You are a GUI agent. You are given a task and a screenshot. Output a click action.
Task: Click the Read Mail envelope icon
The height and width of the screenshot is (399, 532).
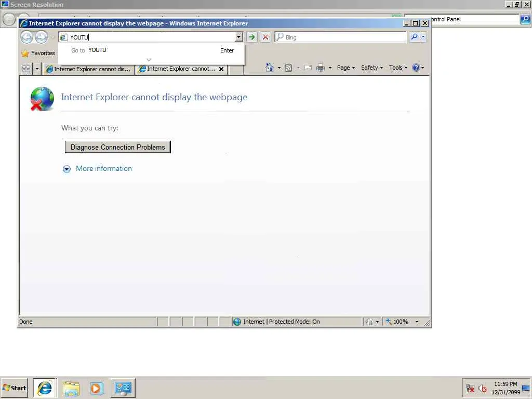[x=308, y=68]
